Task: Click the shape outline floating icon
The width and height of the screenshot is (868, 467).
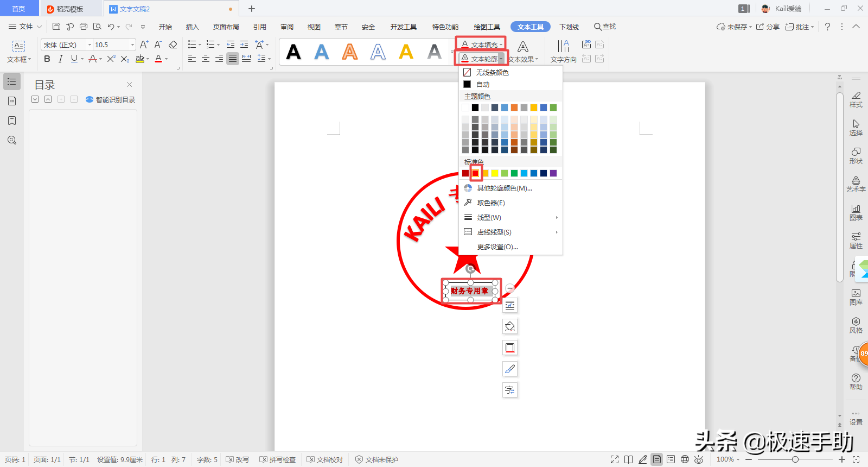Action: [x=510, y=348]
